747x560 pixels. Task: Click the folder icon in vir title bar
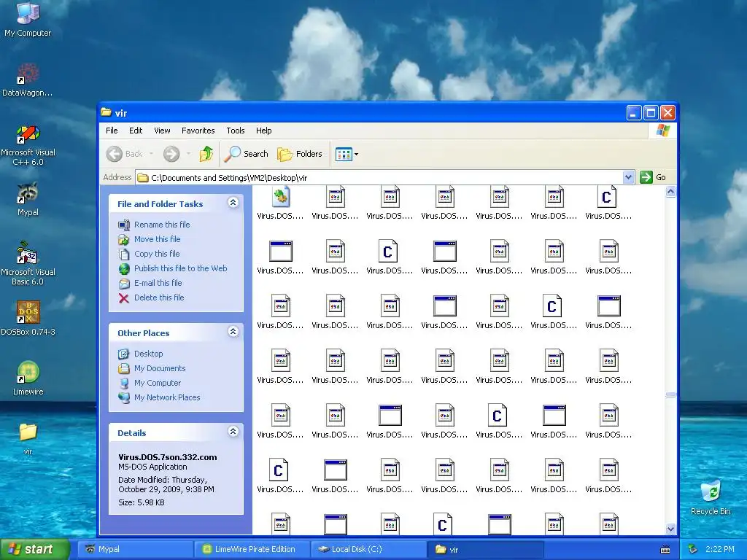click(106, 112)
